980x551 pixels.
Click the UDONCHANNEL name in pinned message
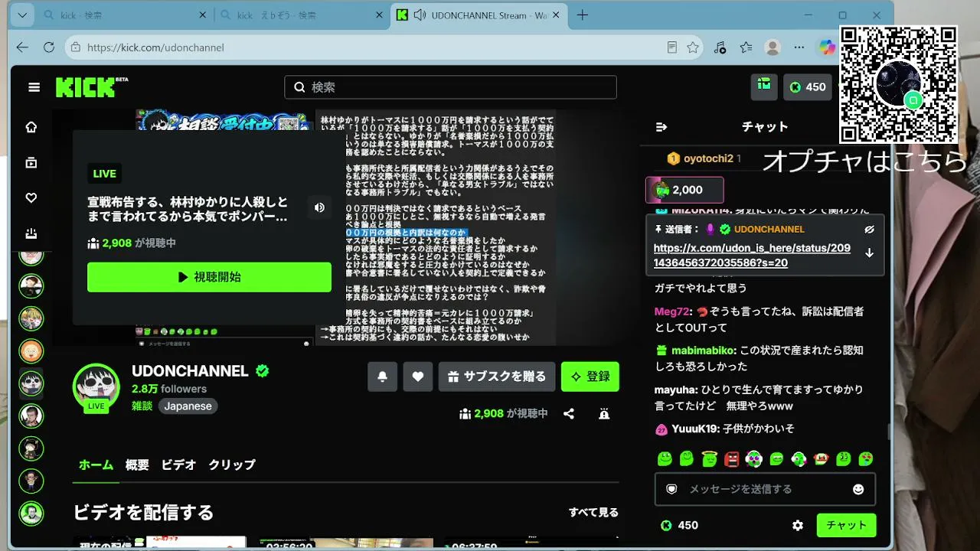[769, 229]
